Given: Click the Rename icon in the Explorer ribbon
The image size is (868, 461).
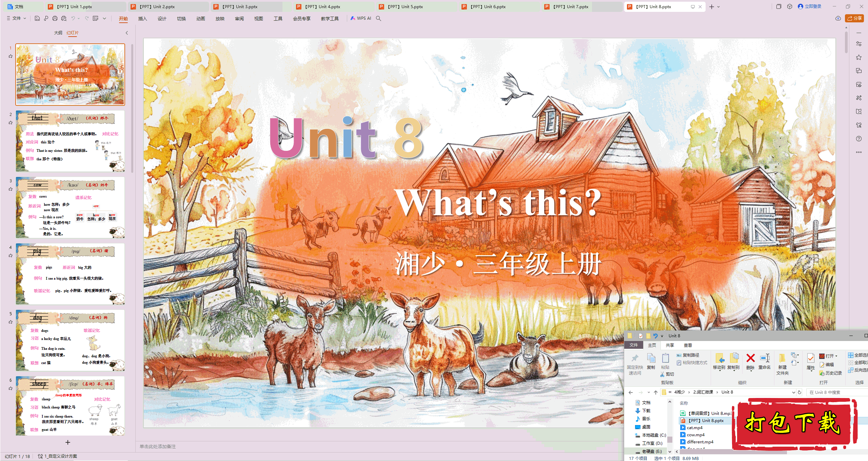Looking at the screenshot, I should (765, 358).
